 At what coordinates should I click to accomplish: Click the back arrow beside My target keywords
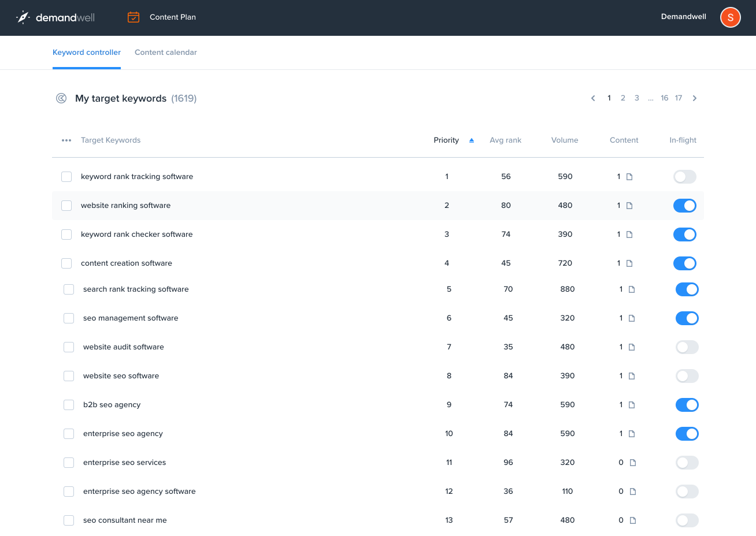61,98
